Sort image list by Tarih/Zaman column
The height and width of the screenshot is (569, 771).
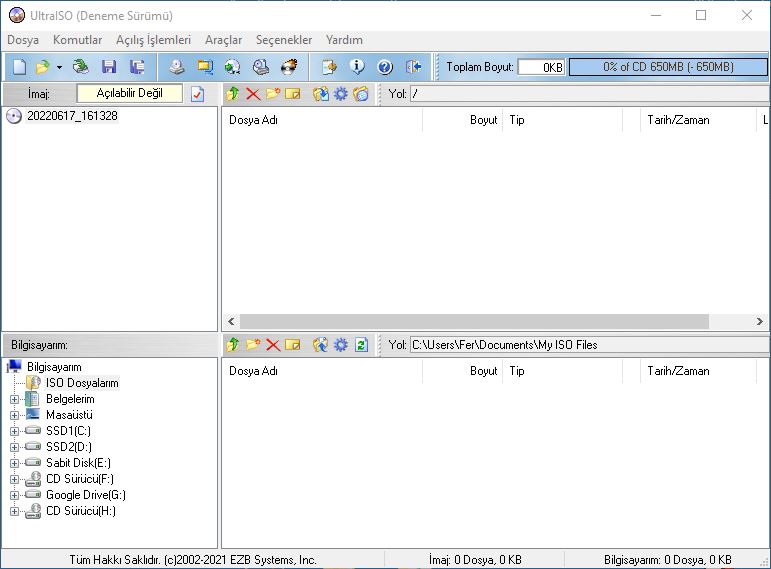coord(698,120)
